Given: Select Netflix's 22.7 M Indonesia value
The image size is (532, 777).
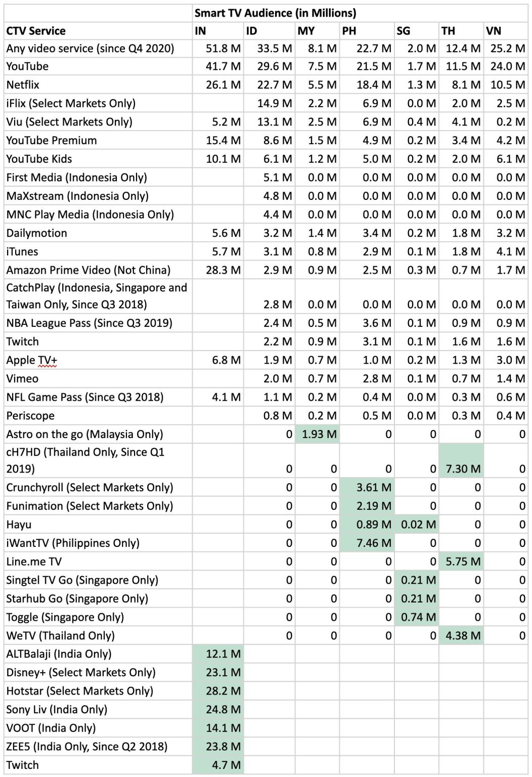Looking at the screenshot, I should coord(269,84).
